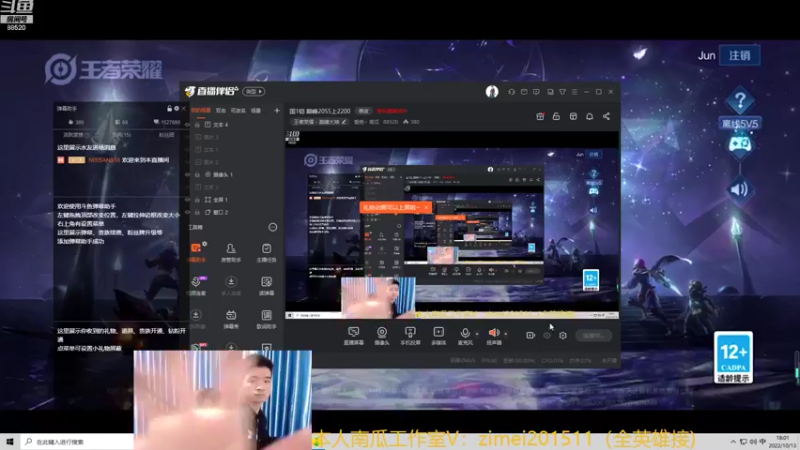Open the notification bell icon
The image size is (800, 450).
coord(589,116)
